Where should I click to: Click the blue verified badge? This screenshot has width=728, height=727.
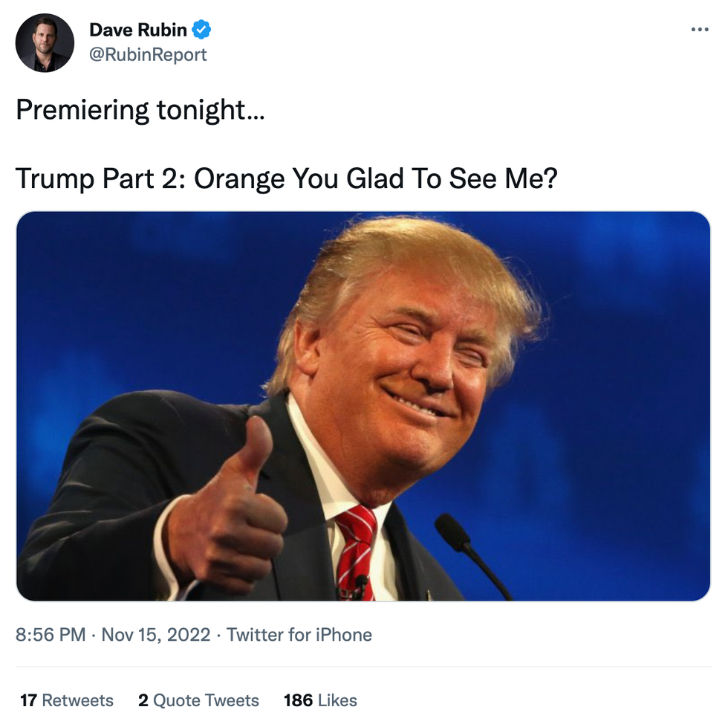tap(201, 30)
